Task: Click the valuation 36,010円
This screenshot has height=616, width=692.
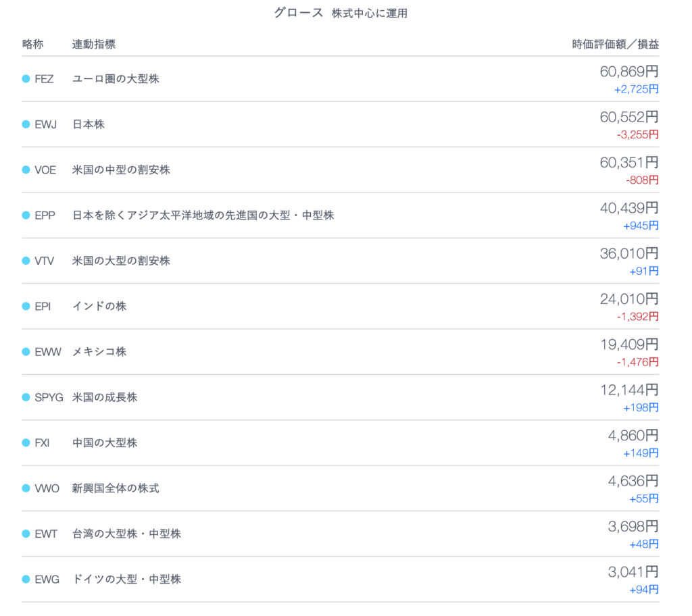Action: coord(629,253)
